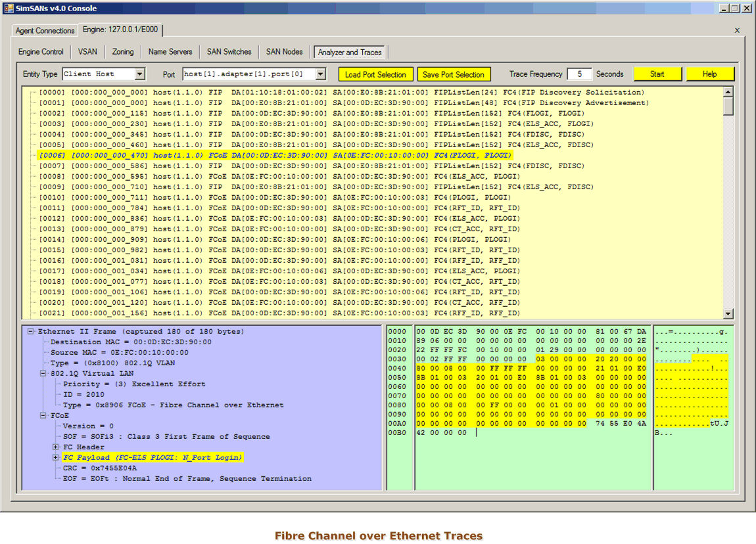756x544 pixels.
Task: Click the Load Port Selection button
Action: 376,74
